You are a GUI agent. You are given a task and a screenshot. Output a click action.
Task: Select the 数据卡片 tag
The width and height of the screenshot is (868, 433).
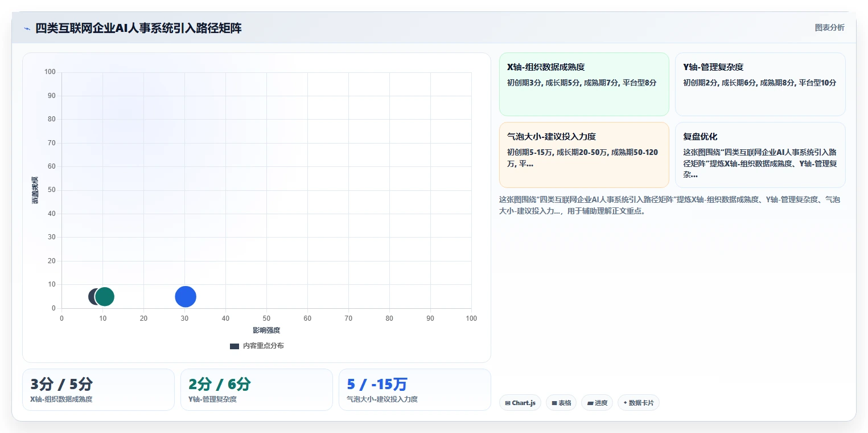point(639,403)
